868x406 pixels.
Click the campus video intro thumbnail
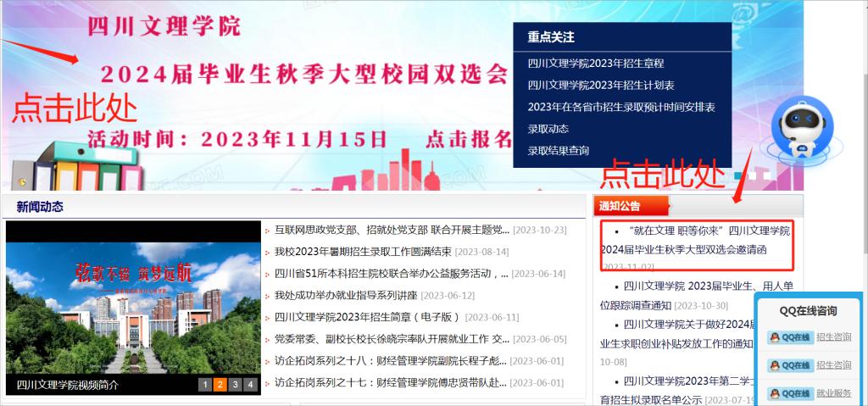[133, 308]
